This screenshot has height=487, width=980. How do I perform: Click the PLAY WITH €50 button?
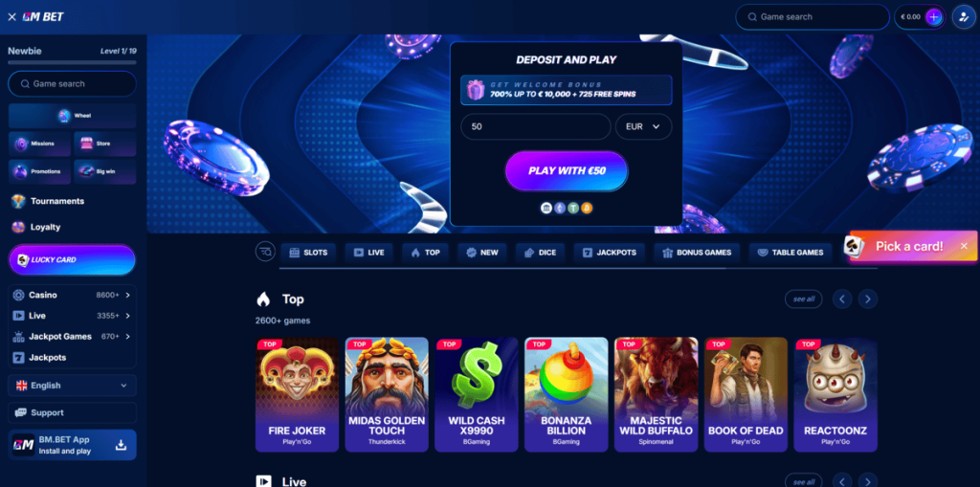coord(567,170)
